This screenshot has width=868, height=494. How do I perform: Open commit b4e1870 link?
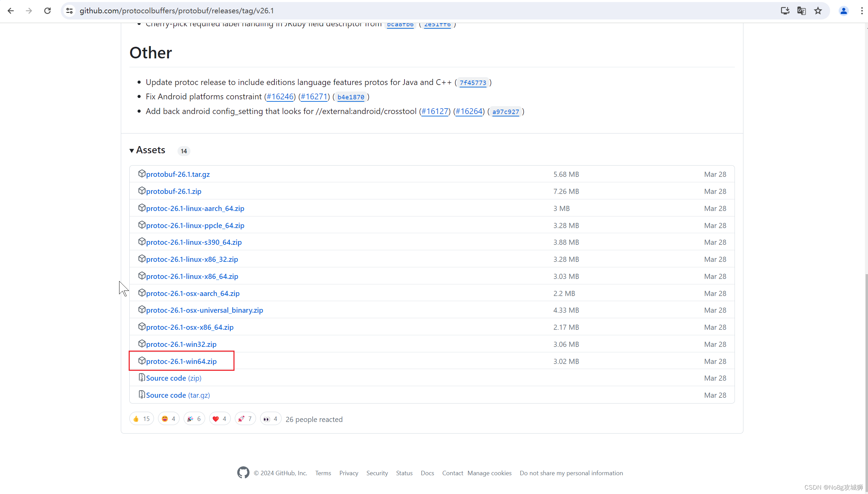tap(351, 97)
